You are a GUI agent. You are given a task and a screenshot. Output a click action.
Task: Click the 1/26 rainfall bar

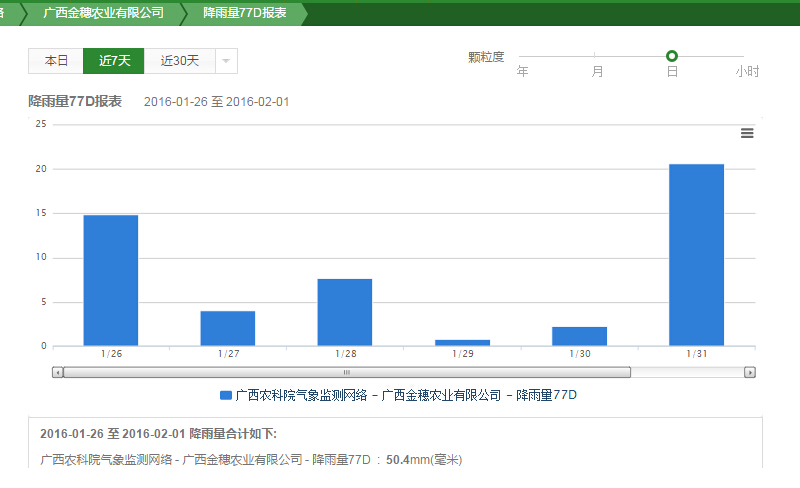pos(110,280)
